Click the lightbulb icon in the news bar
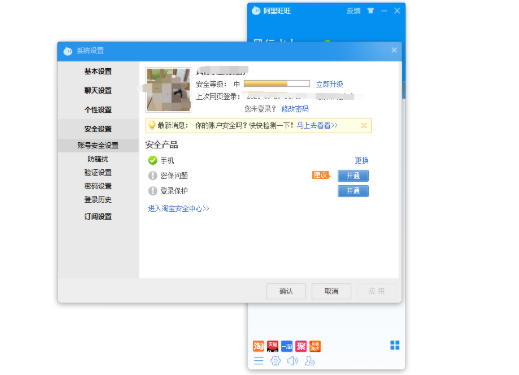The height and width of the screenshot is (375, 519). [x=152, y=125]
